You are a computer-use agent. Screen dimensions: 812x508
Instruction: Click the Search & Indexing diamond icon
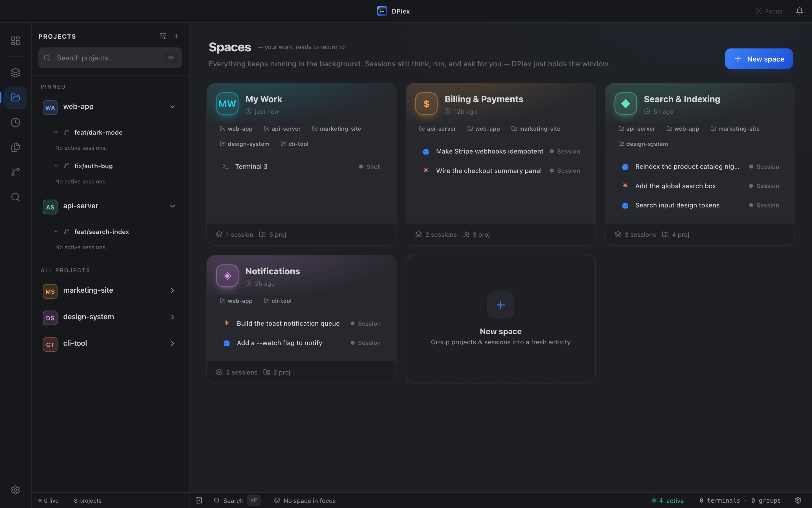(x=626, y=104)
